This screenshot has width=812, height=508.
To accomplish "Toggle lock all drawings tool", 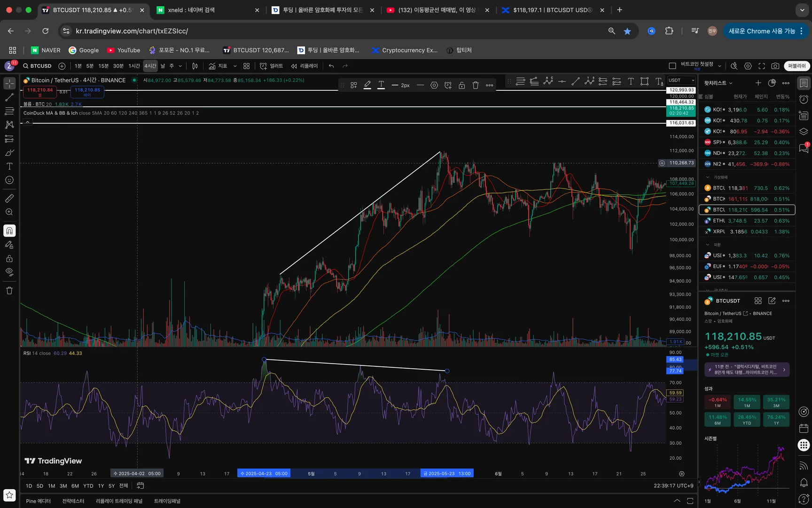I will [9, 259].
